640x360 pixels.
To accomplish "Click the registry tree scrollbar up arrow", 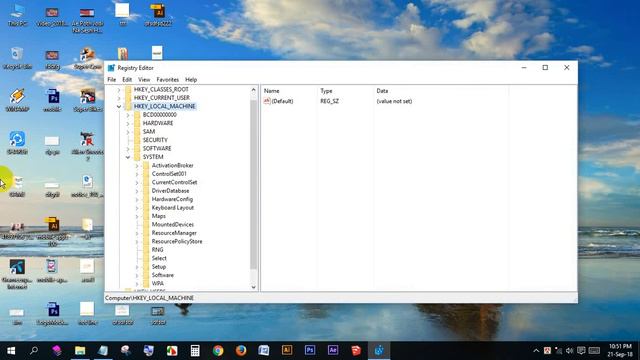I will [x=253, y=90].
